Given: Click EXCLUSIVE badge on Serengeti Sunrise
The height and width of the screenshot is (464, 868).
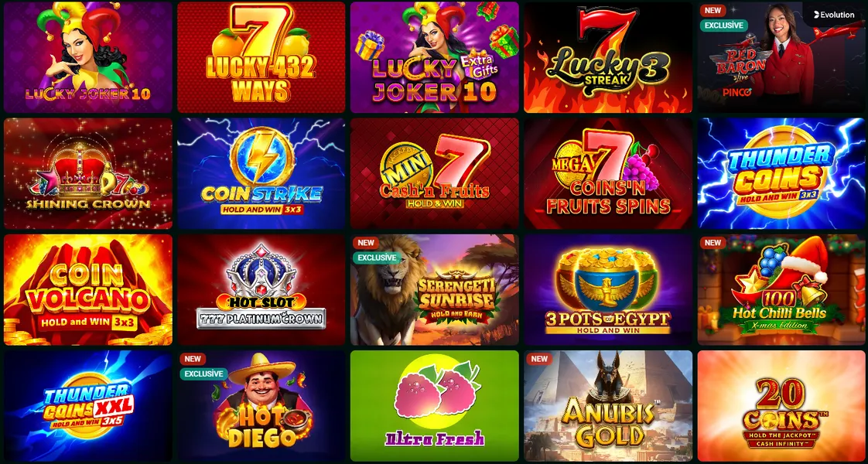Looking at the screenshot, I should 377,258.
